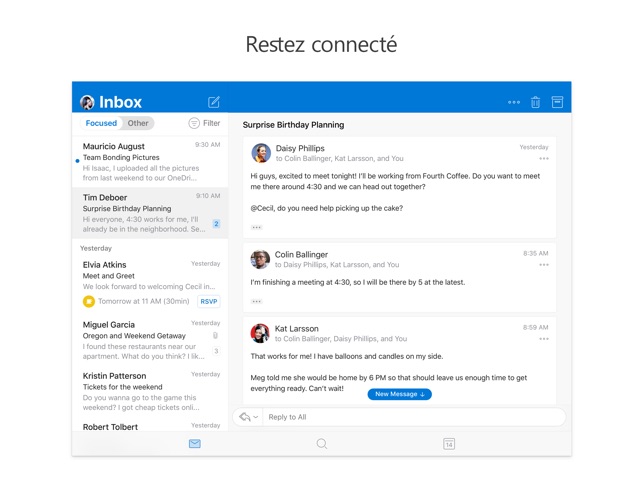Click the unread blue dot on Mauricio August email
This screenshot has width=643, height=482.
[77, 161]
